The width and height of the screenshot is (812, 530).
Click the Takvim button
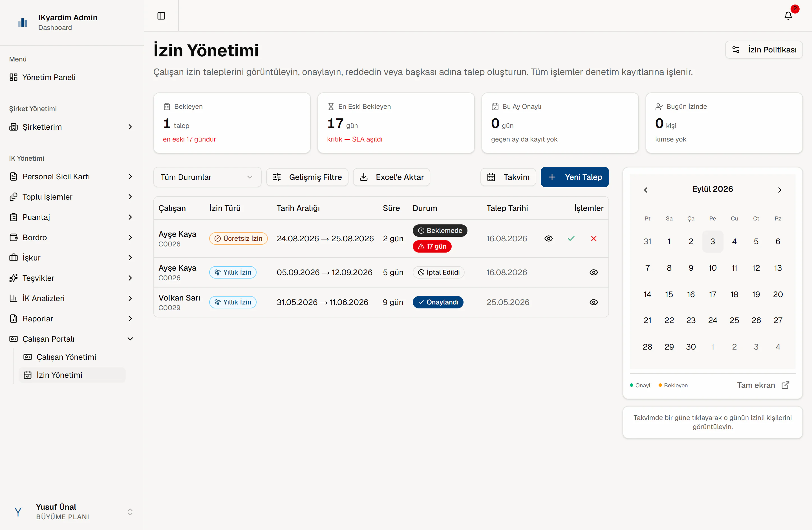point(508,177)
